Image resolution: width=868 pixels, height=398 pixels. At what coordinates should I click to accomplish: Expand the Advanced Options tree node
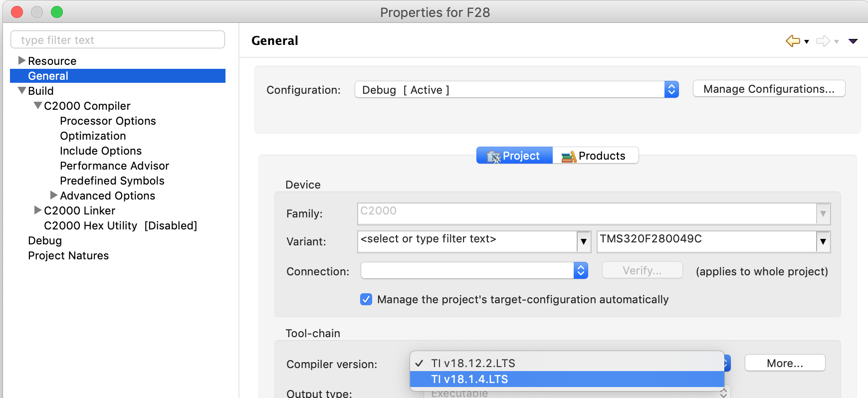tap(53, 195)
